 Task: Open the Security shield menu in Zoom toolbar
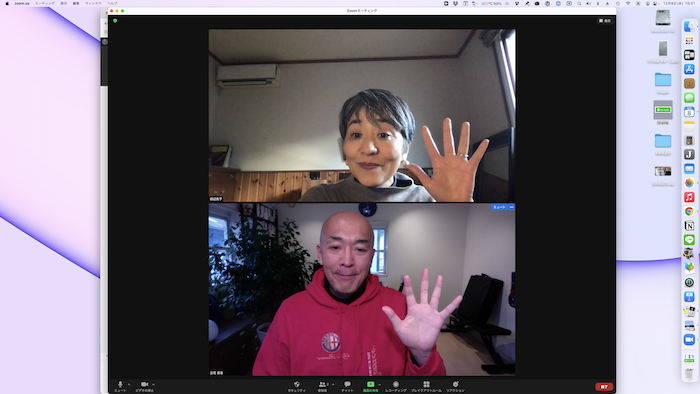[x=296, y=386]
